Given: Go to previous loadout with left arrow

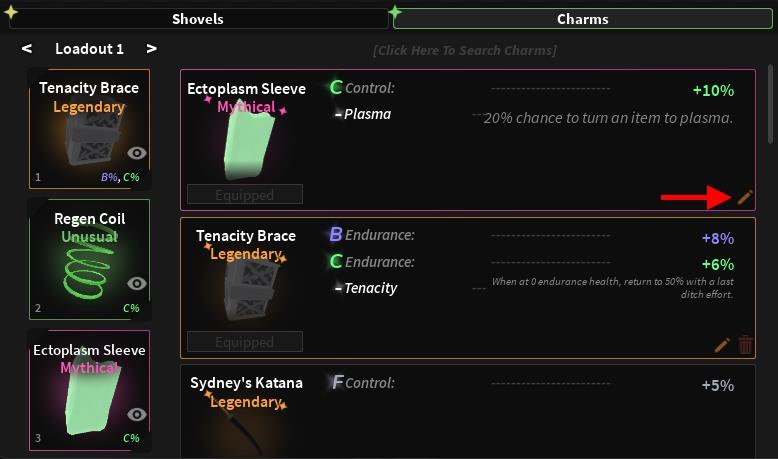Looking at the screenshot, I should (27, 48).
